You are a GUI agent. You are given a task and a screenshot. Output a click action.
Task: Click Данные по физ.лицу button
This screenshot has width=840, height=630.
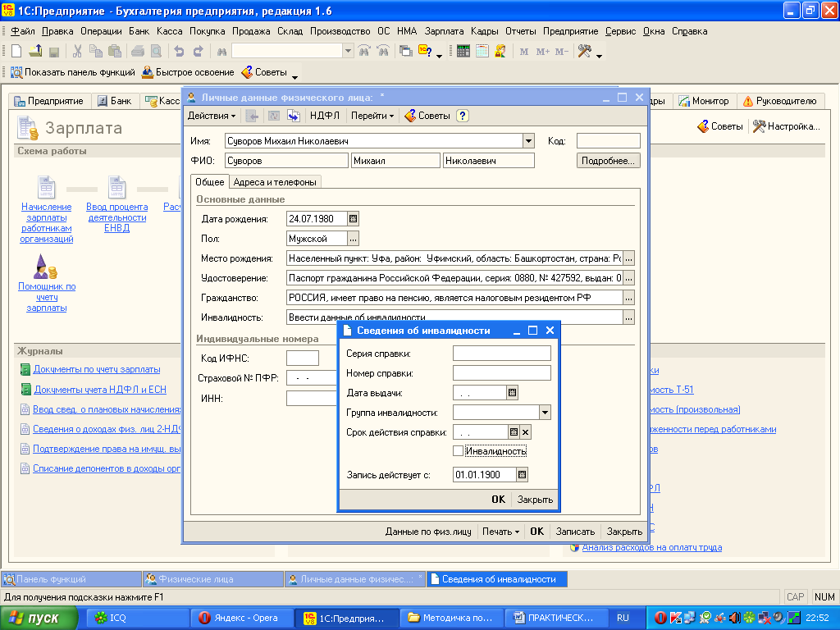[x=428, y=532]
